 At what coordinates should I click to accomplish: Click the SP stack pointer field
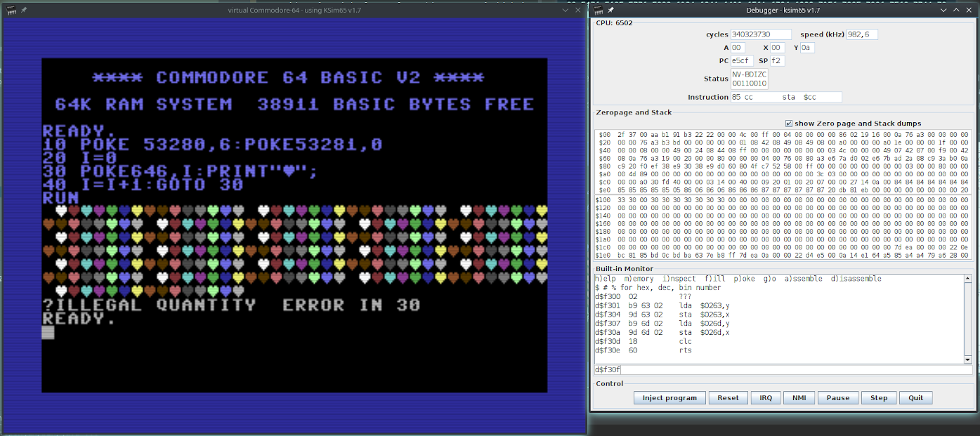pyautogui.click(x=778, y=61)
